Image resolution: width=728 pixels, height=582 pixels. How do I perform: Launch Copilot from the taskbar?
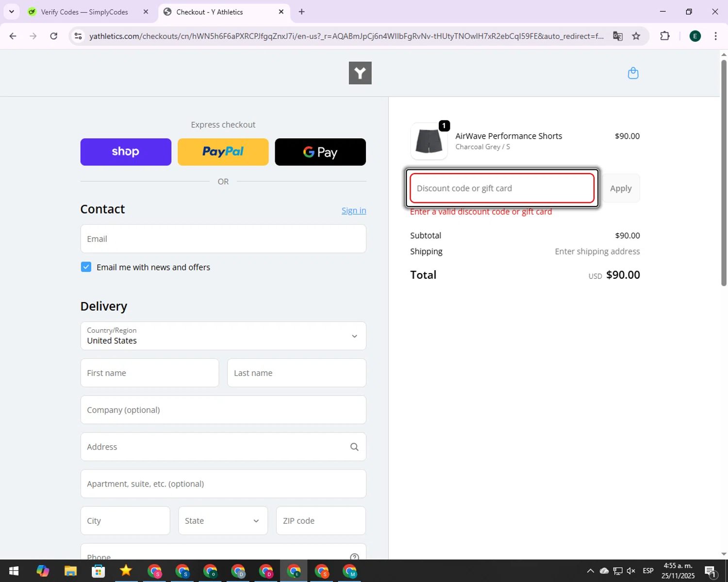(x=43, y=571)
